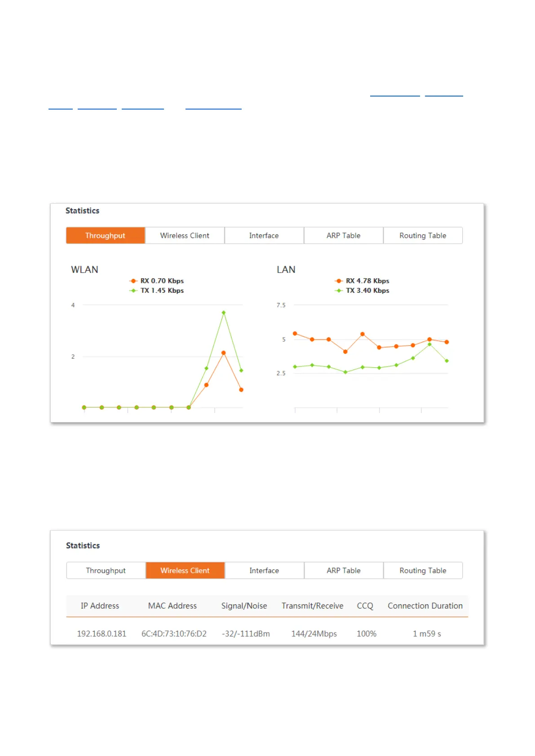Open Interface tab above the client table
Screen dimensions: 535x756
(264, 570)
